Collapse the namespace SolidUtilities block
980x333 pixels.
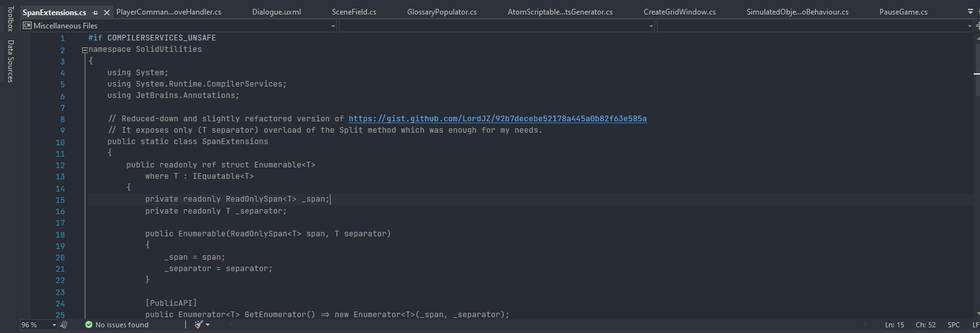[85, 50]
